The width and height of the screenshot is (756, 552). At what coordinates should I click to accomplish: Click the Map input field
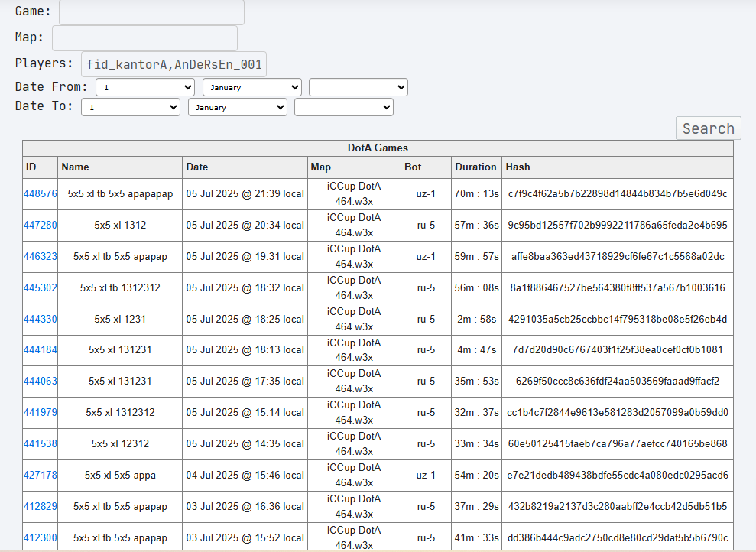click(144, 37)
